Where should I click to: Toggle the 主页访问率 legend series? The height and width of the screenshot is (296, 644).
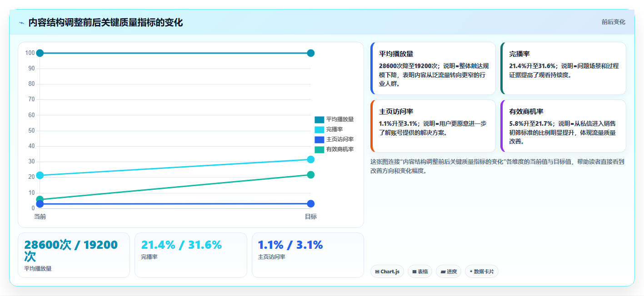coord(334,139)
